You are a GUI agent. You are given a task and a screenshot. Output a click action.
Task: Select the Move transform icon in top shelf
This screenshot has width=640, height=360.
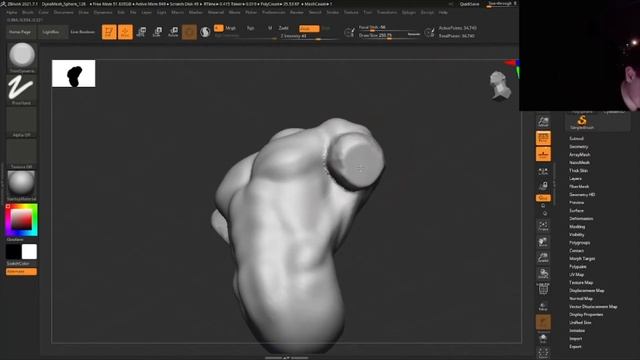141,32
